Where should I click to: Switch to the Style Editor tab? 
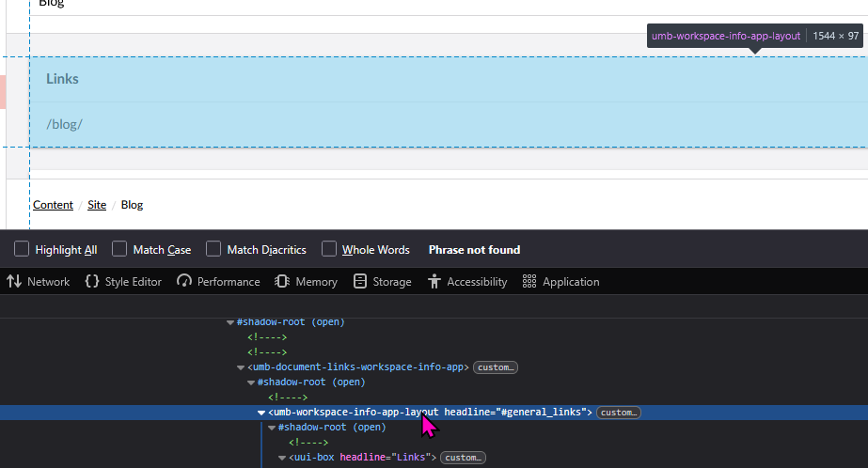(x=123, y=282)
